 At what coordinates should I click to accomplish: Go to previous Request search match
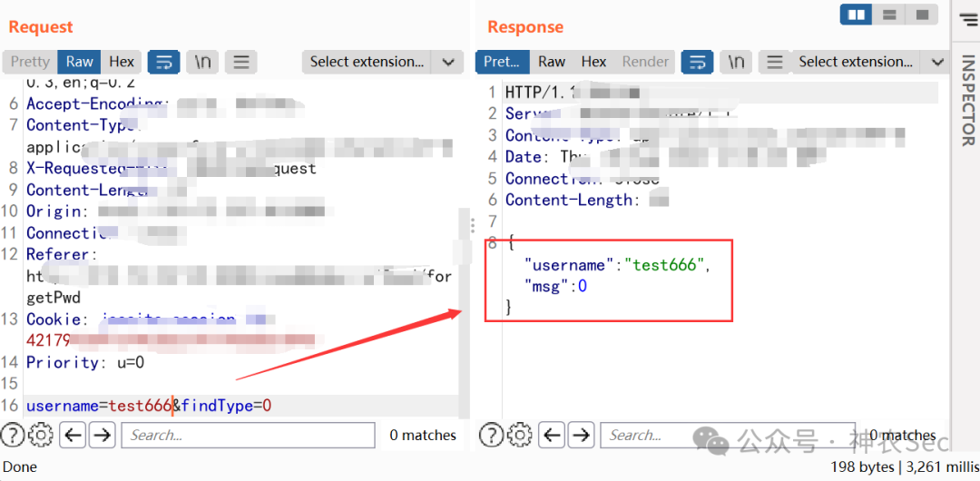point(73,435)
